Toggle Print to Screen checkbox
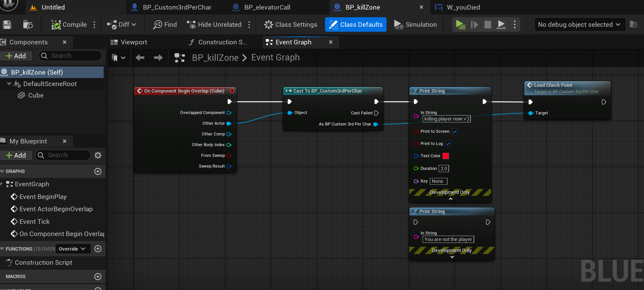The image size is (644, 290). [455, 132]
